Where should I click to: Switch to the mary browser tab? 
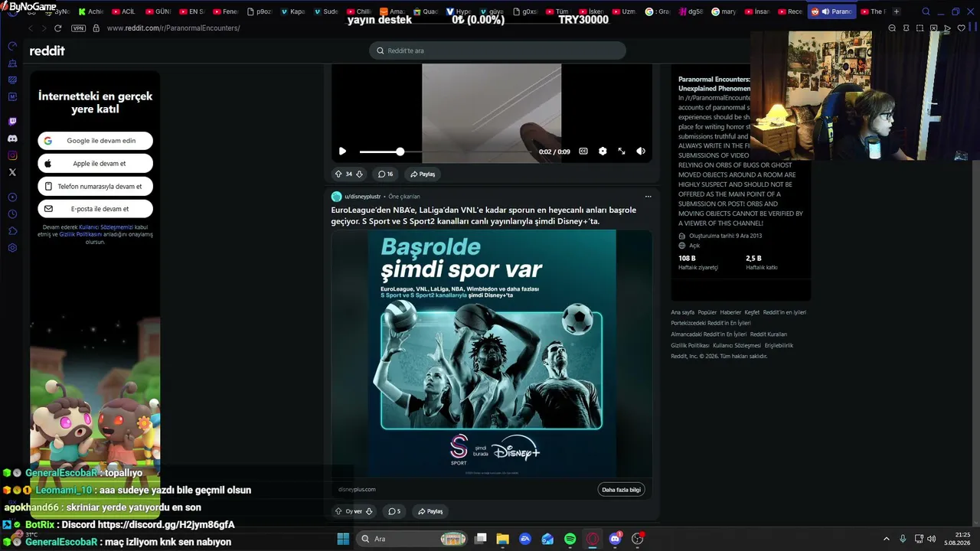click(x=724, y=11)
